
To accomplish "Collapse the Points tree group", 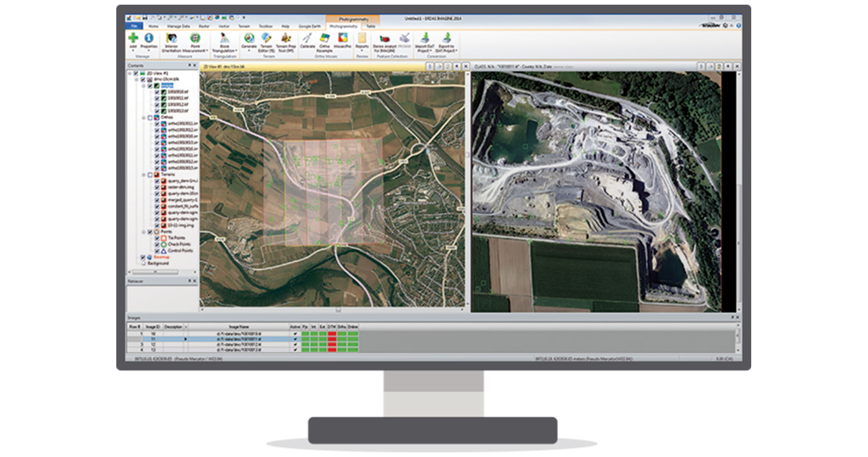I will point(143,232).
